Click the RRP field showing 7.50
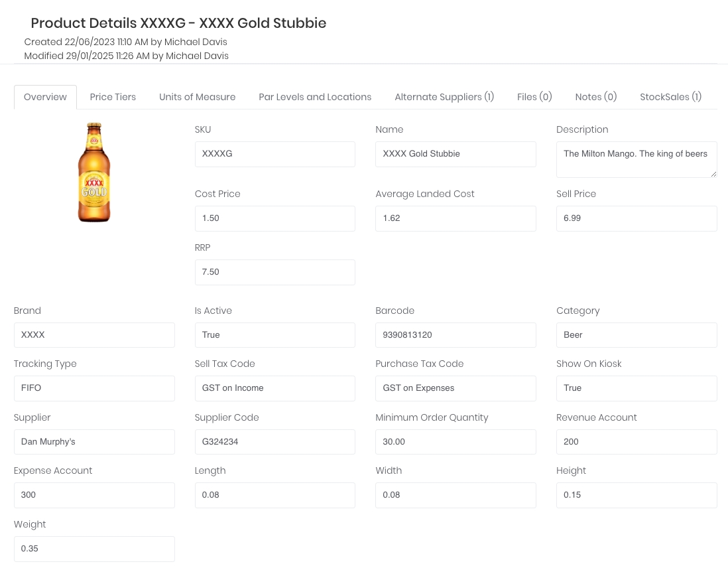 275,272
